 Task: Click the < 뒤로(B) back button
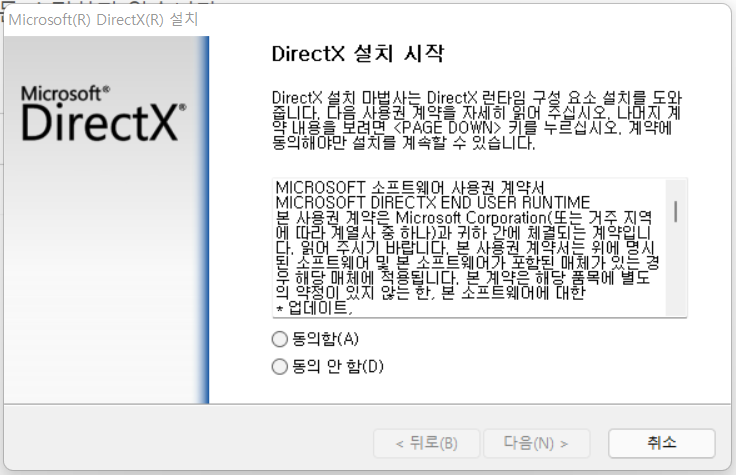click(x=426, y=443)
